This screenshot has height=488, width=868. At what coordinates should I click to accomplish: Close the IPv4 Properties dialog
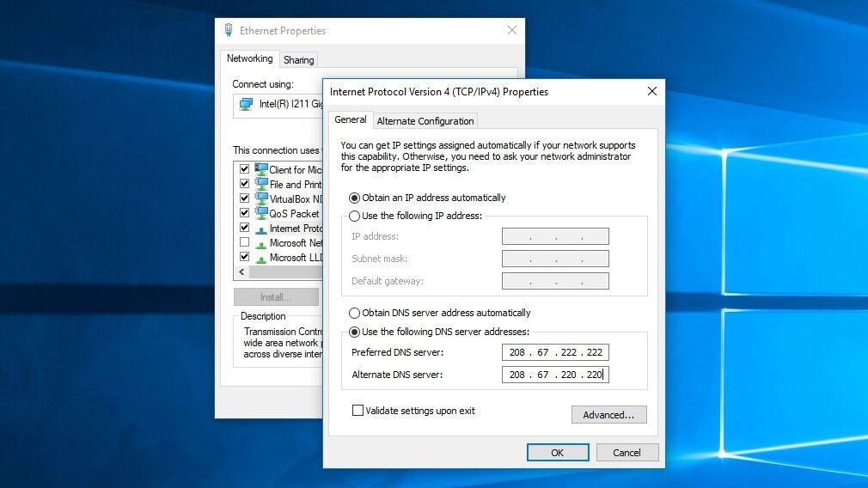tap(652, 91)
